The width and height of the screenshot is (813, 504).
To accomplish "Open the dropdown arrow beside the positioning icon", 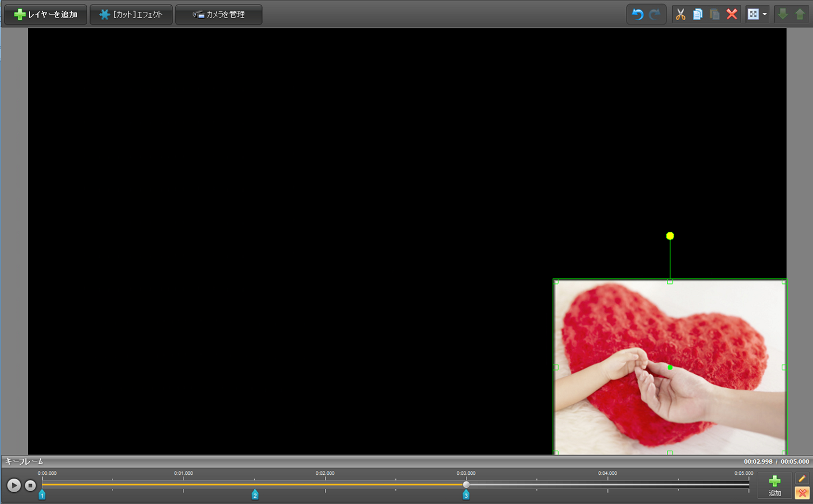I will pyautogui.click(x=765, y=15).
